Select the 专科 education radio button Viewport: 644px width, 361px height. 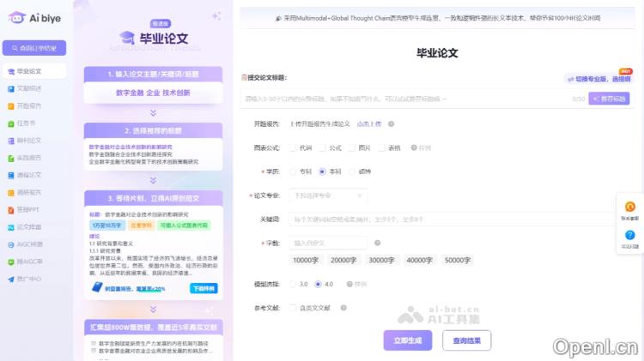(x=294, y=171)
